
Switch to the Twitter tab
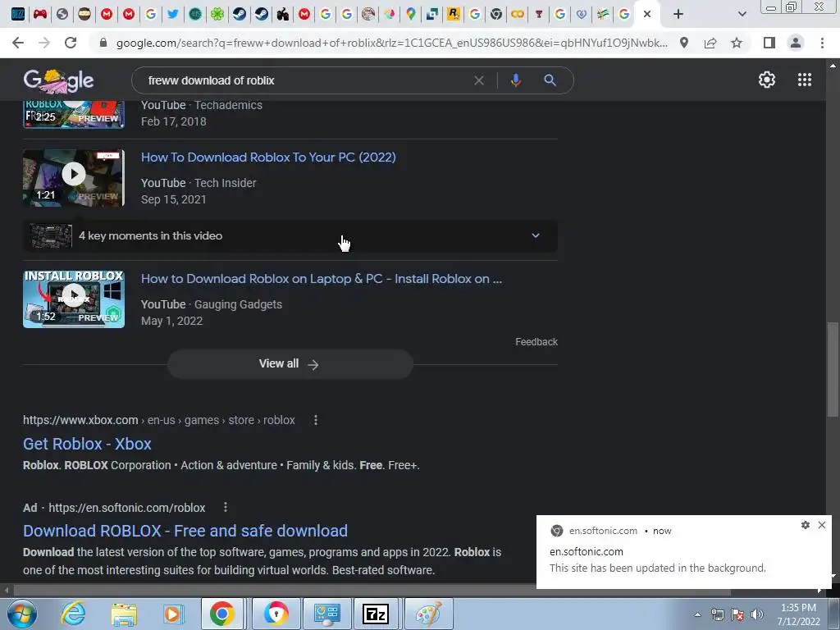(172, 14)
